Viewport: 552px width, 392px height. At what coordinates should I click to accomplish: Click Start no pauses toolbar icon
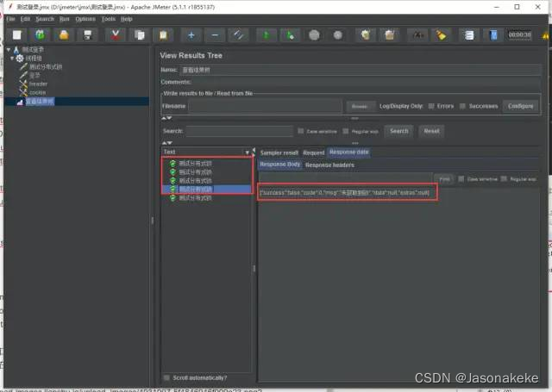click(290, 34)
